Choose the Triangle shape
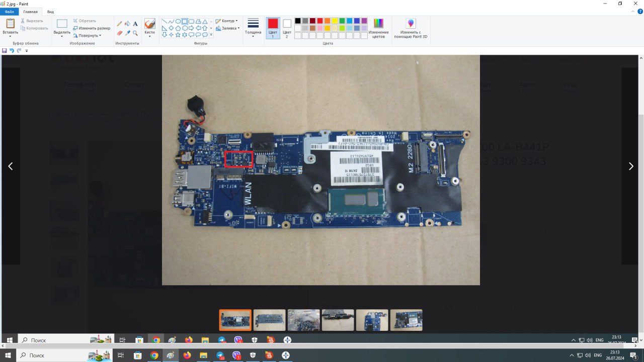The image size is (644, 362). (205, 22)
